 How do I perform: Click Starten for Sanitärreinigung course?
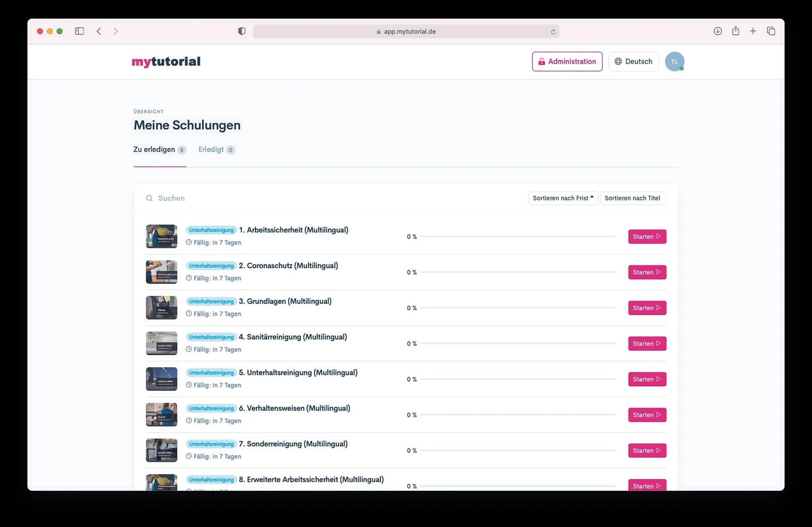tap(647, 344)
